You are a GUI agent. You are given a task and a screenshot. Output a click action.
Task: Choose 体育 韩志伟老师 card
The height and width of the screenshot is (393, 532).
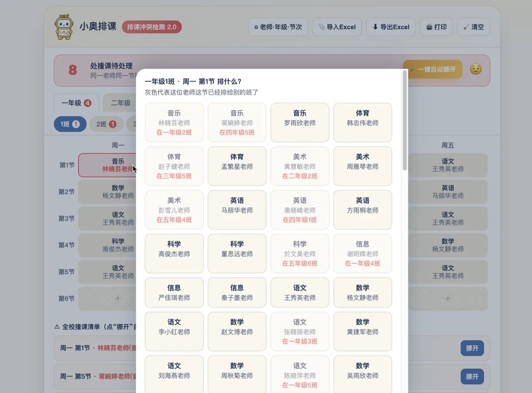point(363,123)
